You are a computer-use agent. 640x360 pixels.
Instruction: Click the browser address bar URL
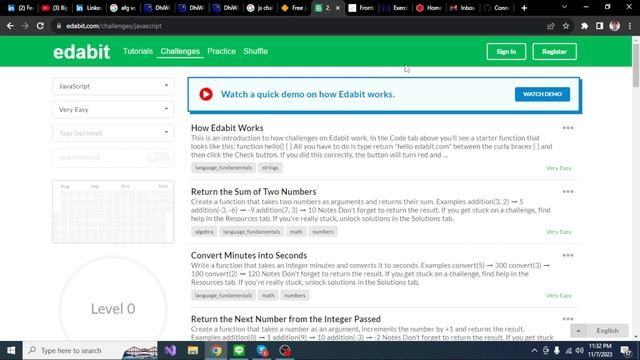point(114,26)
